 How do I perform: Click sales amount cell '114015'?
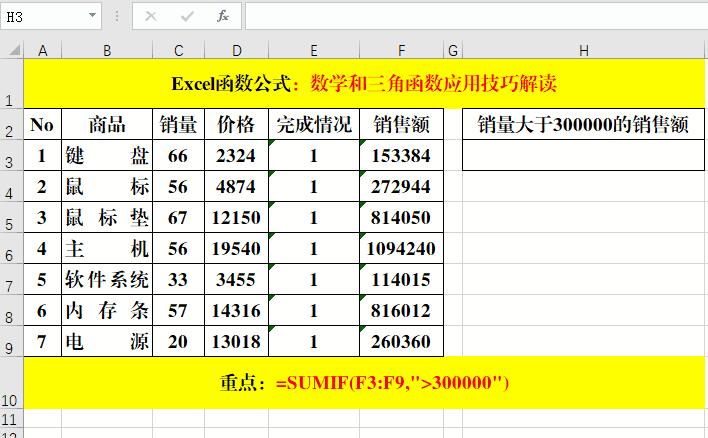[401, 279]
